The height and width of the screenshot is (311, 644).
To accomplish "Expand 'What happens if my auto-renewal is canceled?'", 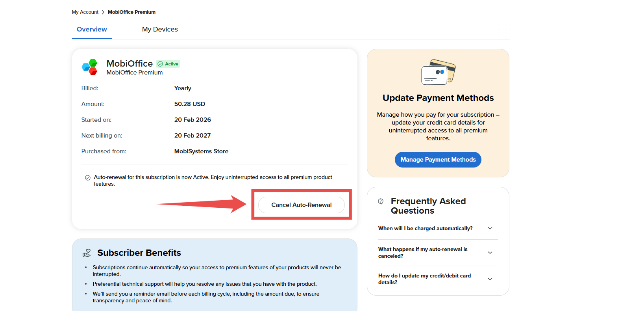I will tap(438, 253).
